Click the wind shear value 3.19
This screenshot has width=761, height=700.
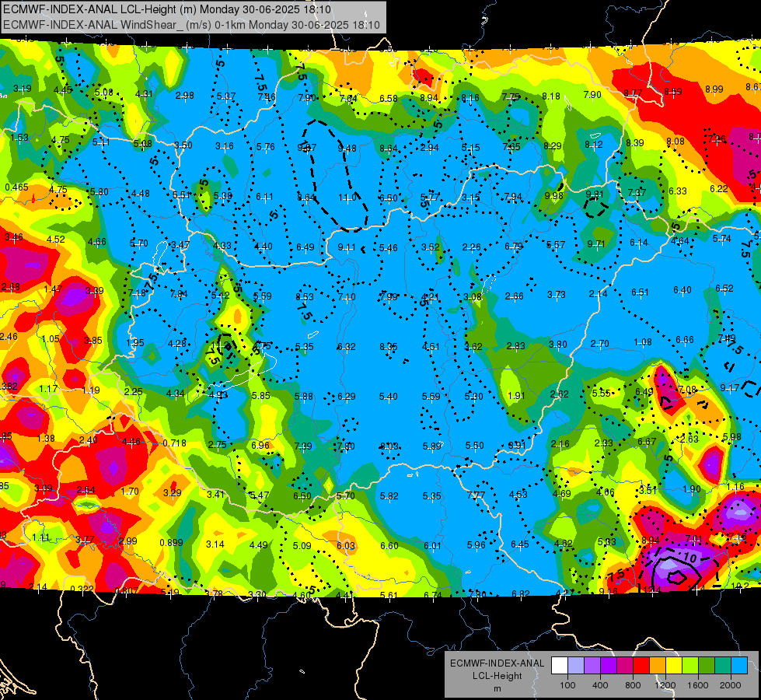[23, 89]
